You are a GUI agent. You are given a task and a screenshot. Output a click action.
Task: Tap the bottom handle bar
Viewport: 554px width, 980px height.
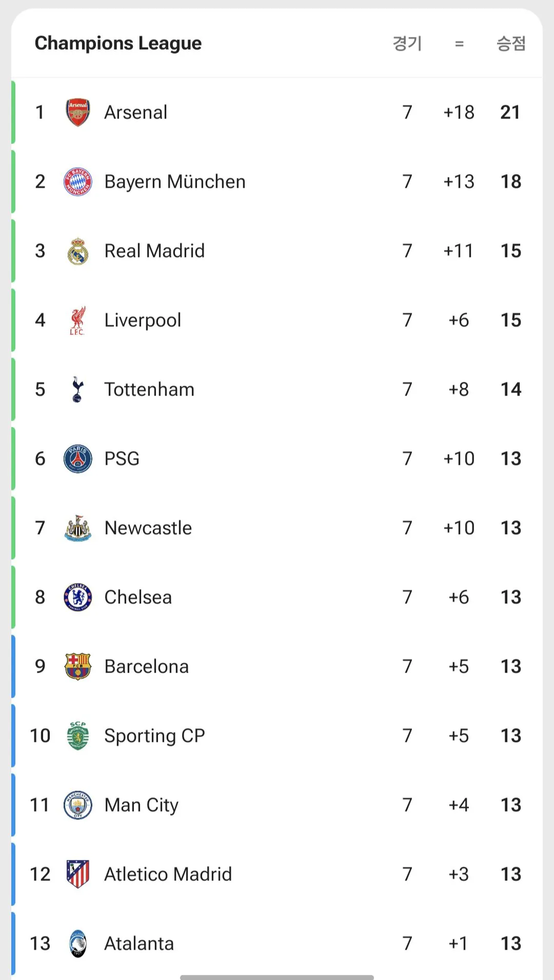(x=277, y=977)
